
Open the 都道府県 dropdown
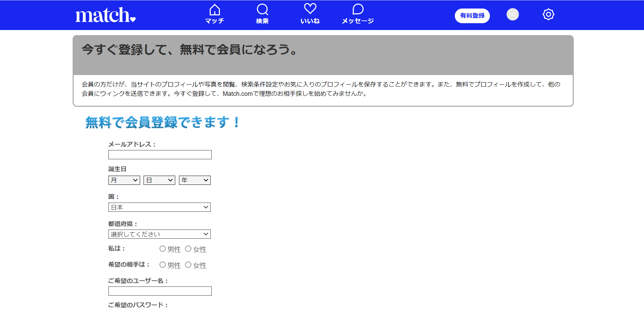[x=159, y=234]
